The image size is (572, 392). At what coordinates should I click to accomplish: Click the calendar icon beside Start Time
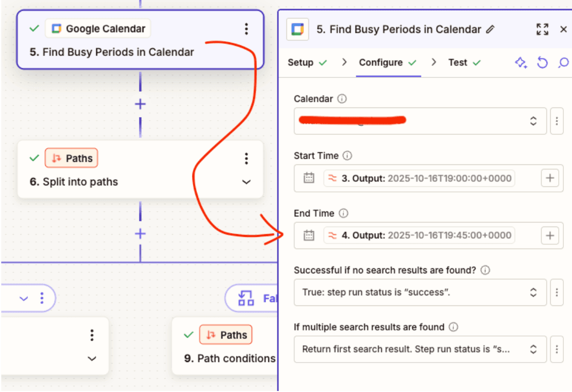coord(308,178)
